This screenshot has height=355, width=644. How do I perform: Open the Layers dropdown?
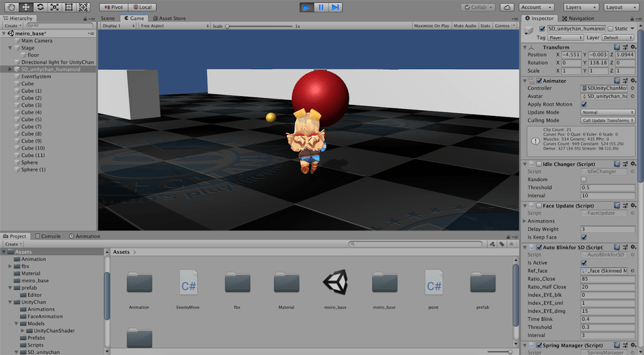581,7
